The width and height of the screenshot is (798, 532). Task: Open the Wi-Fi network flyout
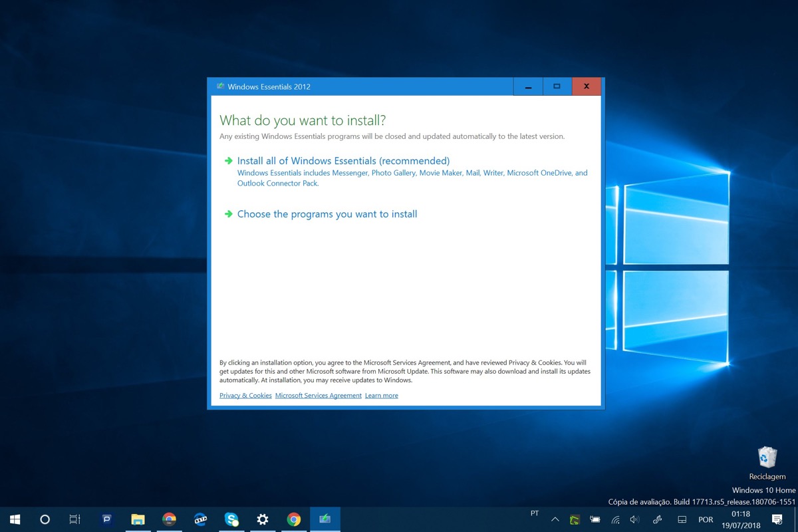616,519
